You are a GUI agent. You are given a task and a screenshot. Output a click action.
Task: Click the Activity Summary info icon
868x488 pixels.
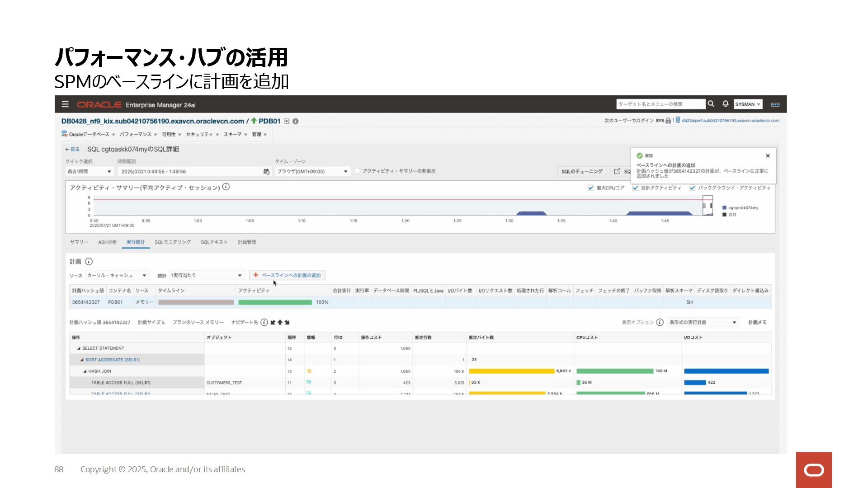click(x=226, y=187)
